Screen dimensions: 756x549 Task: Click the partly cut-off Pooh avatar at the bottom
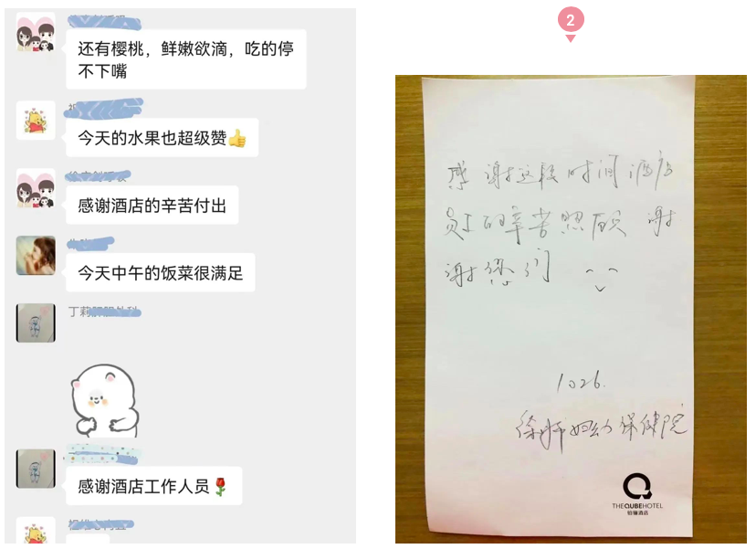(36, 530)
